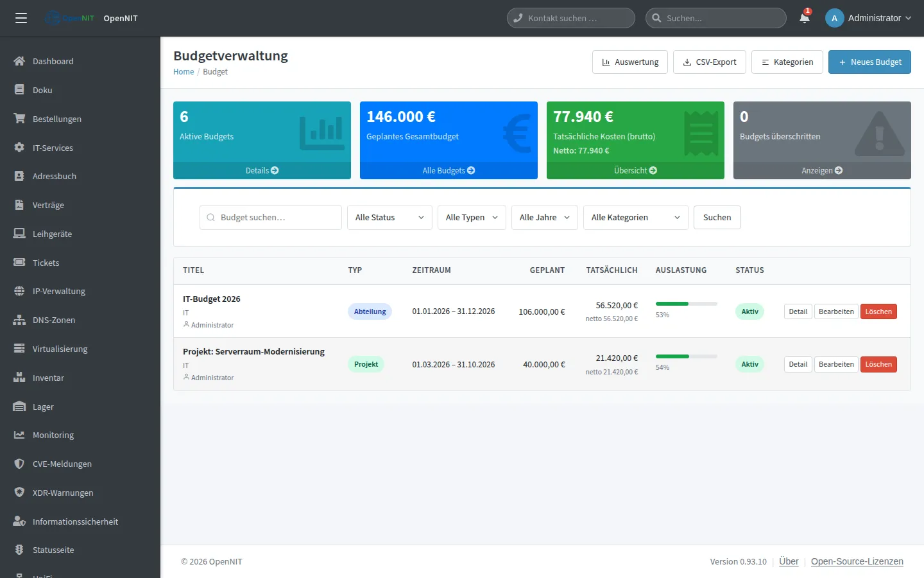The height and width of the screenshot is (578, 924).
Task: Click the Adressbuch contact icon
Action: [19, 176]
